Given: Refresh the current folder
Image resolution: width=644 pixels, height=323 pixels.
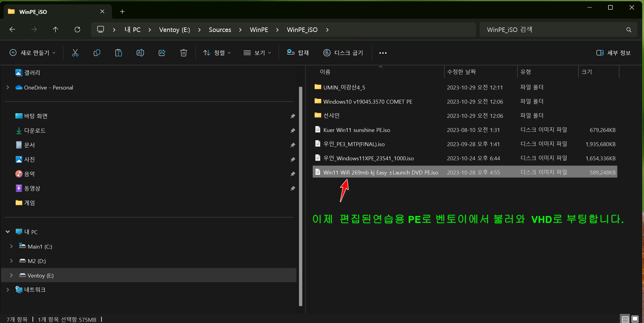Looking at the screenshot, I should click(x=77, y=30).
